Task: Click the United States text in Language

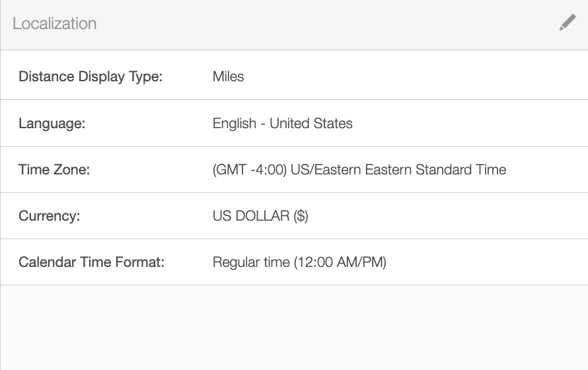Action: pyautogui.click(x=311, y=124)
